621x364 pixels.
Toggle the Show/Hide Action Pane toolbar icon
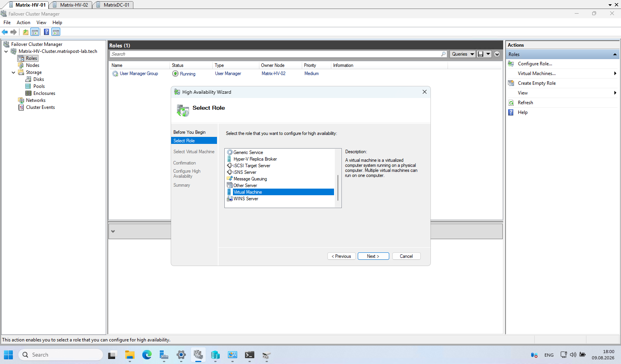pyautogui.click(x=56, y=32)
